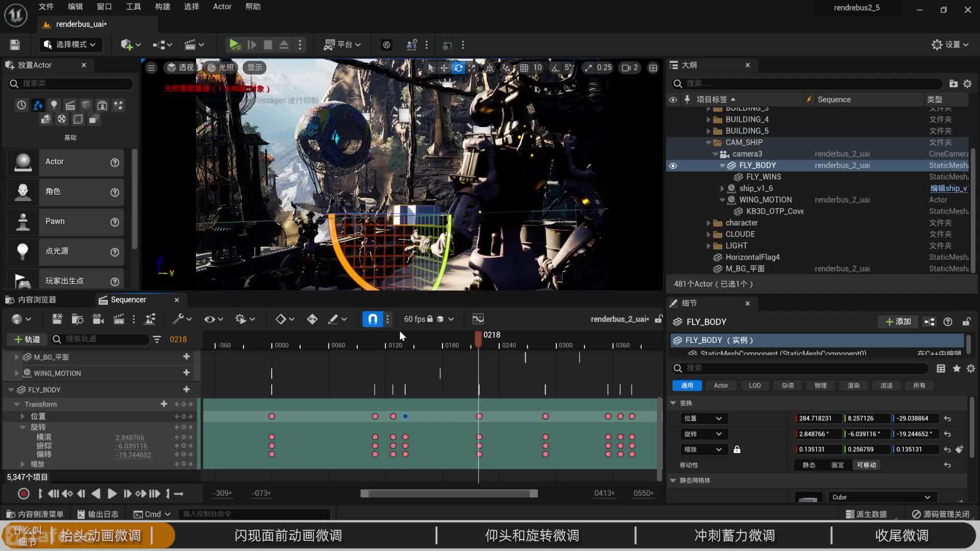
Task: Click the Sequencer camera-cut camera icon
Action: tap(98, 319)
